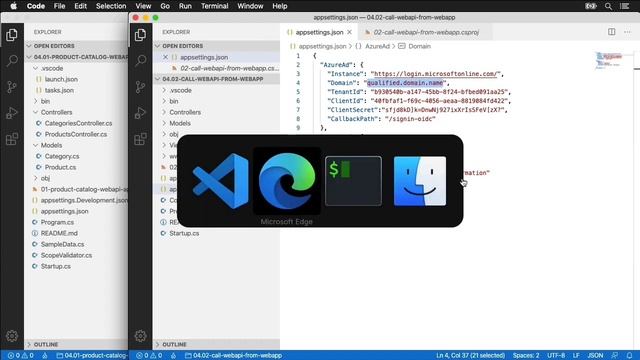This screenshot has width=640, height=360.
Task: Open notifications bell in status bar
Action: pos(629,355)
